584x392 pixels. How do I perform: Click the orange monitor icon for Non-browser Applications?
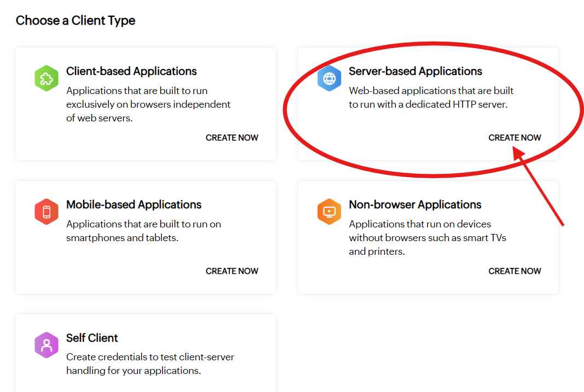coord(329,212)
